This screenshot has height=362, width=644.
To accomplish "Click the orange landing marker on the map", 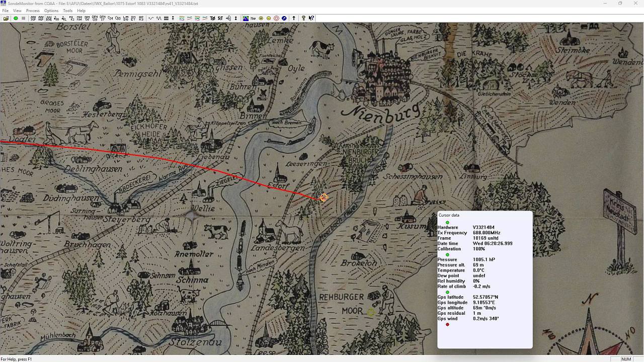I will (x=324, y=198).
